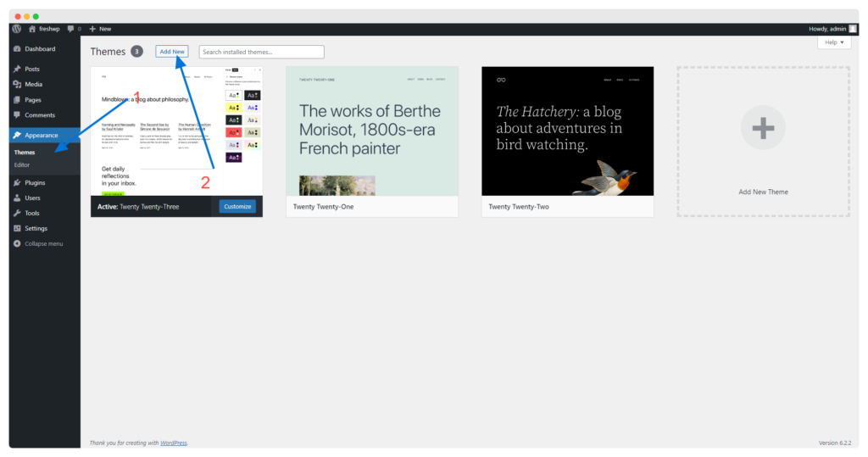
Task: Click the Twenty Twenty-One theme name
Action: point(323,207)
